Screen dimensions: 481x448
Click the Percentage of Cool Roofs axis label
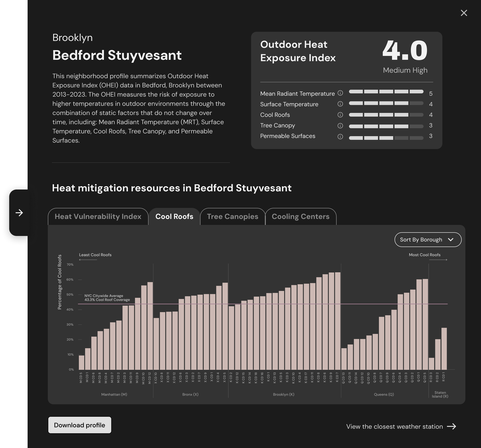click(60, 282)
